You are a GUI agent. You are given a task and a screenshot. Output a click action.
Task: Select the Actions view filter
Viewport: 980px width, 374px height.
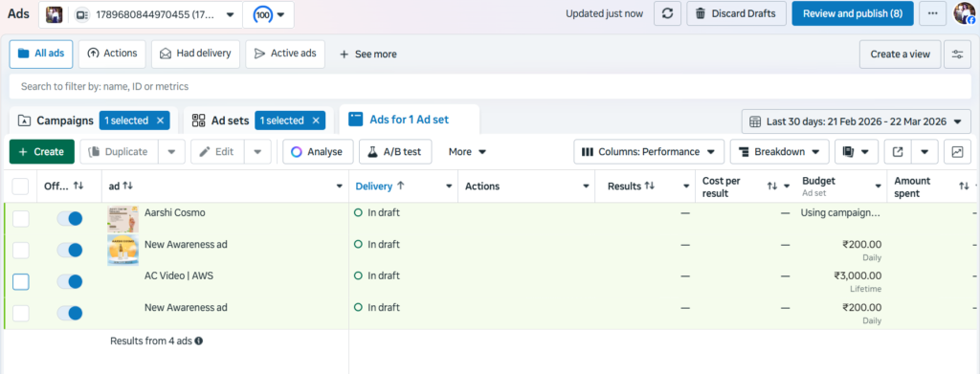[113, 54]
